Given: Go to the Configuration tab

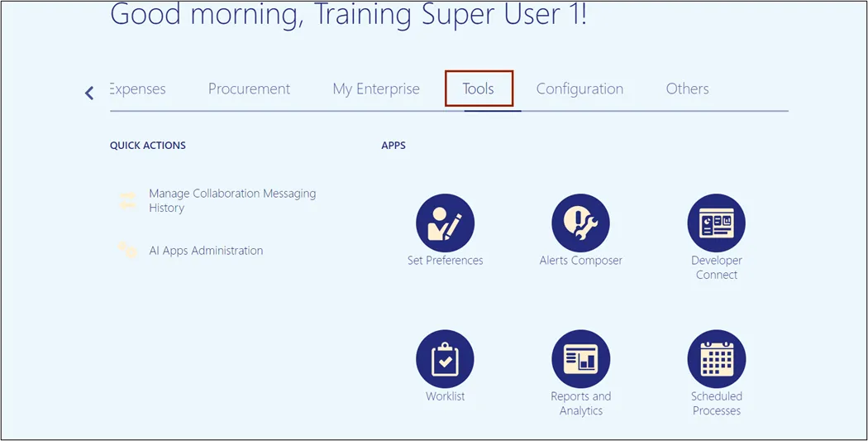Looking at the screenshot, I should pos(579,89).
